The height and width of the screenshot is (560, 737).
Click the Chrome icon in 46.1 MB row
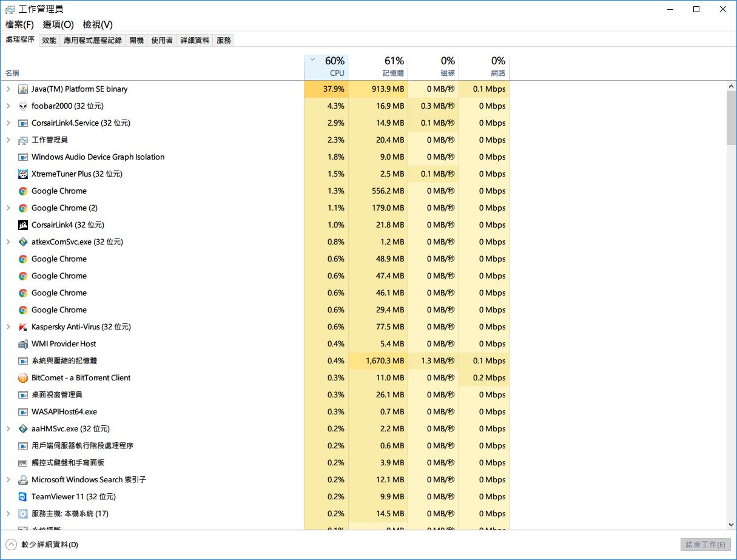(23, 293)
